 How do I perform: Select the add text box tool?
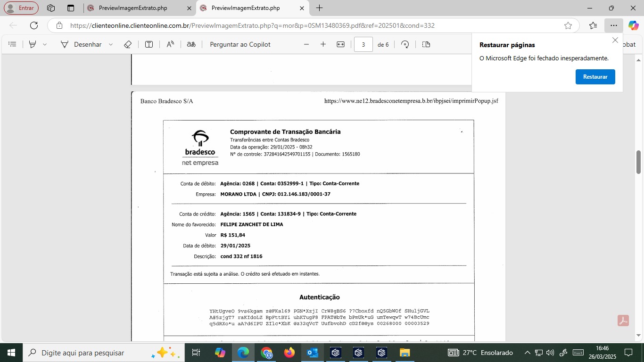(149, 44)
